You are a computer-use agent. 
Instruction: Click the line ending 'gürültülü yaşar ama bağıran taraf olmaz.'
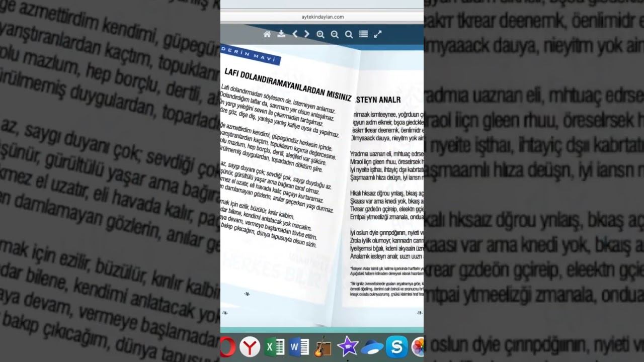(x=271, y=182)
